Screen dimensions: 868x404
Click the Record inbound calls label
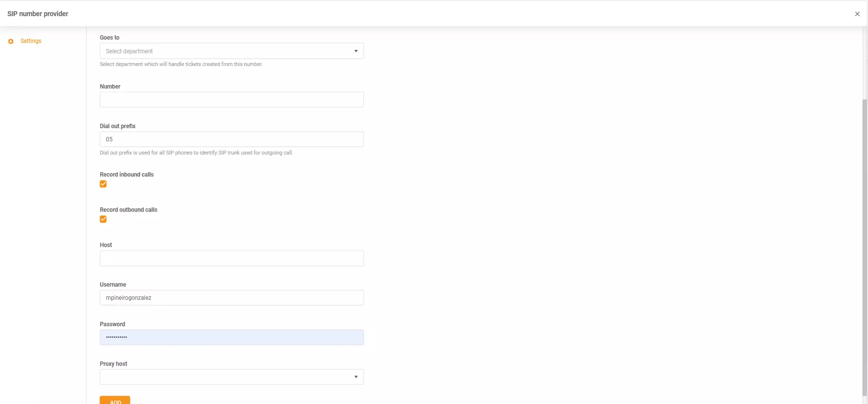[x=127, y=175]
